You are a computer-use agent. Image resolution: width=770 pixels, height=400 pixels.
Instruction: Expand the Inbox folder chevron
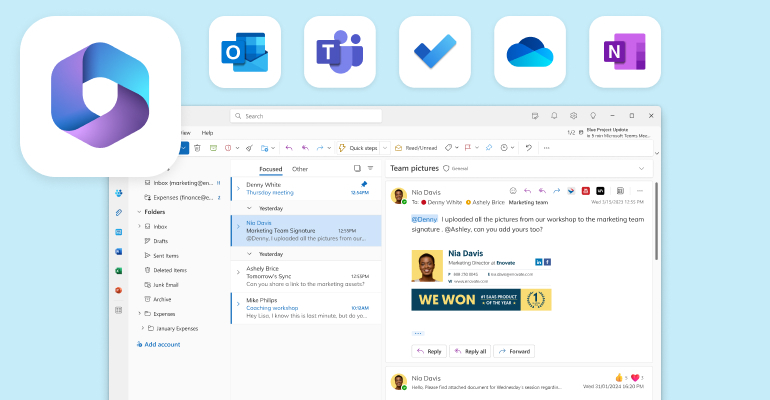pos(139,226)
